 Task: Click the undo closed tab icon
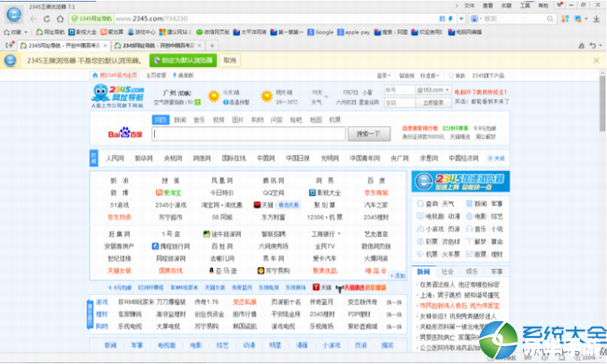593,46
